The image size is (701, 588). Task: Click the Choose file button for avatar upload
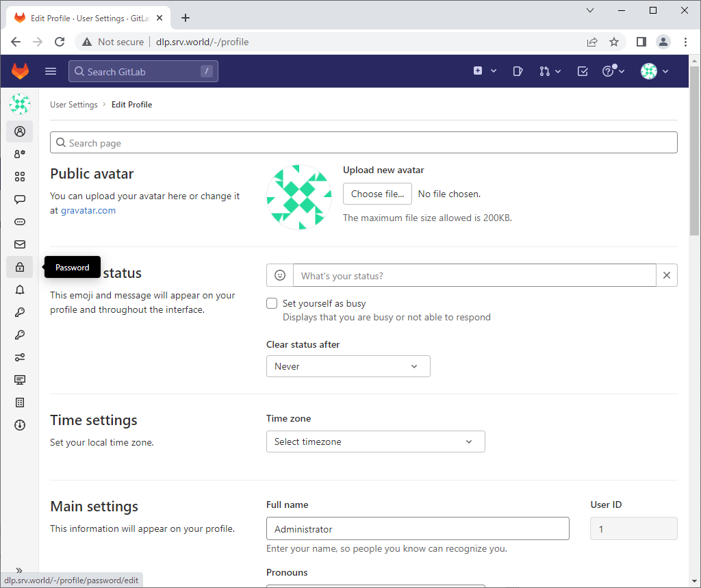click(377, 194)
